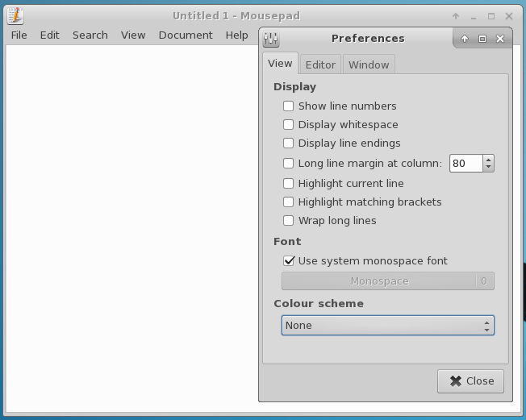Image resolution: width=526 pixels, height=420 pixels.
Task: Open the Search menu
Action: [x=90, y=35]
